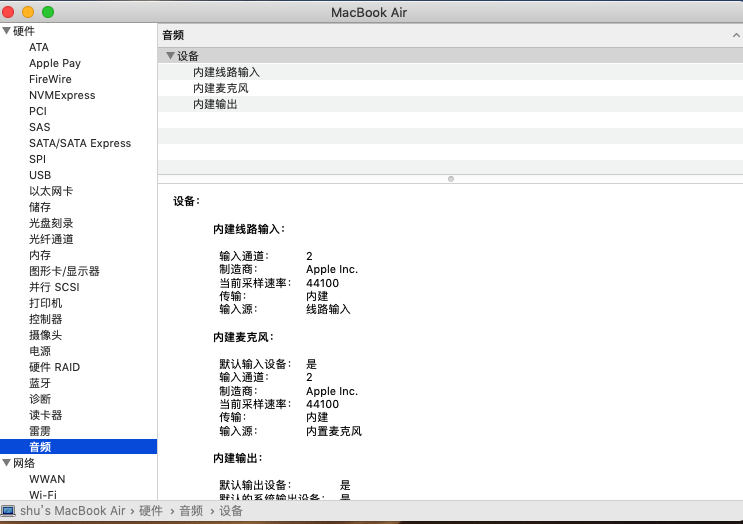Click the split pane divider handle
Screen dimensions: 743x524
coord(451,179)
